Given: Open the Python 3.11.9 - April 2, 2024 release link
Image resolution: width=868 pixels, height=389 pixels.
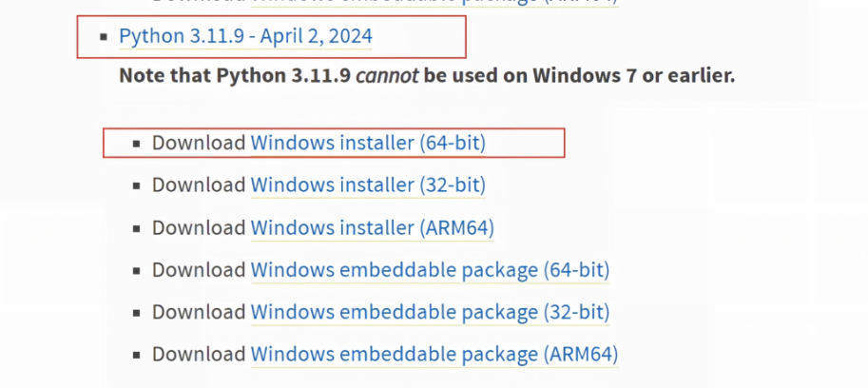Looking at the screenshot, I should coord(246,36).
